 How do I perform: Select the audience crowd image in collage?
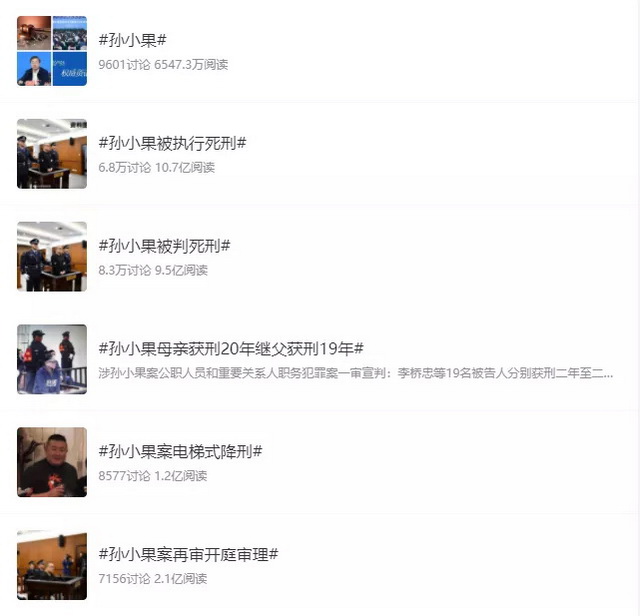(70, 33)
